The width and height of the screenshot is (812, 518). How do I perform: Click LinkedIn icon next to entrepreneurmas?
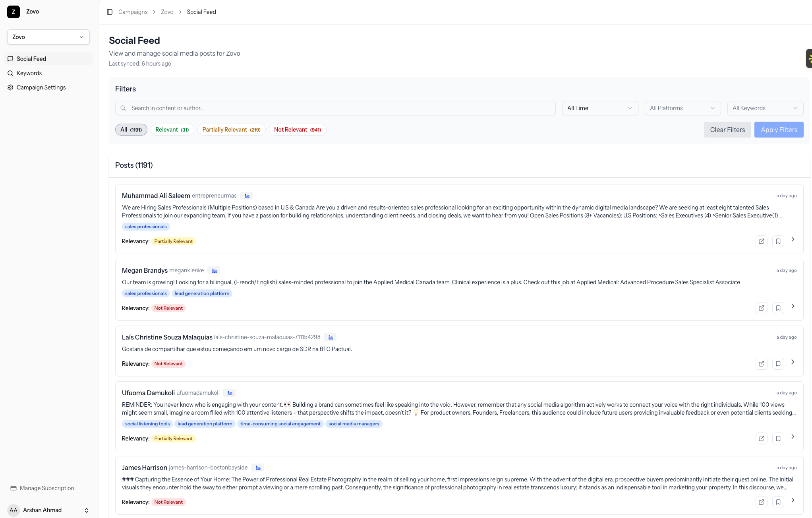coord(247,196)
